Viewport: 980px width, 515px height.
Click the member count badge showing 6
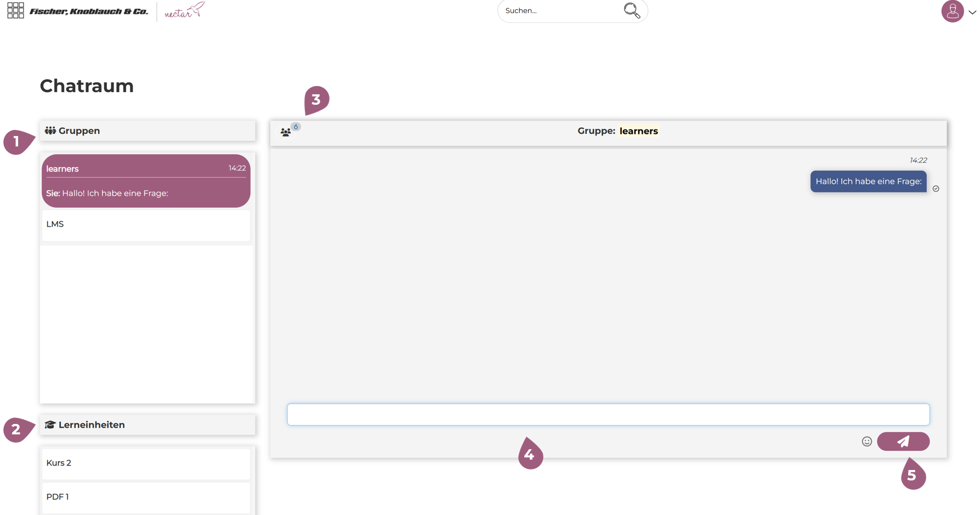(296, 127)
